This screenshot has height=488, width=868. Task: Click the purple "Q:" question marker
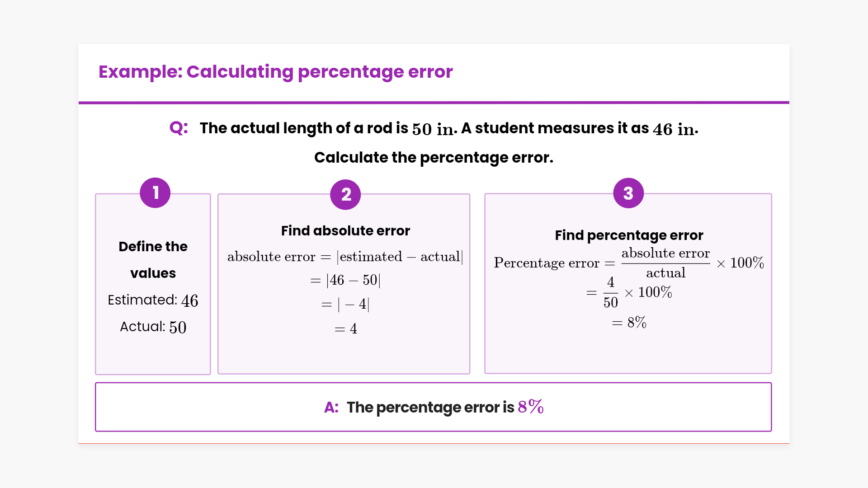coord(179,128)
